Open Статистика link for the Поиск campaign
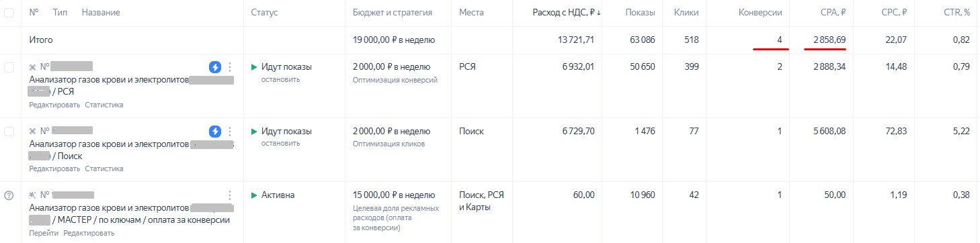Viewport: 980px width, 243px height. tap(104, 169)
